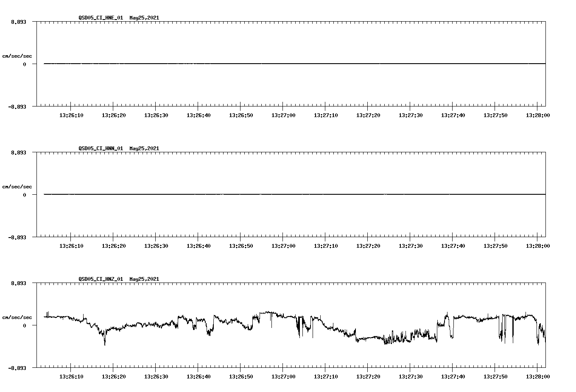
Task: Click the -8.893 amplitude label of the bottom plot
Action: coord(18,367)
